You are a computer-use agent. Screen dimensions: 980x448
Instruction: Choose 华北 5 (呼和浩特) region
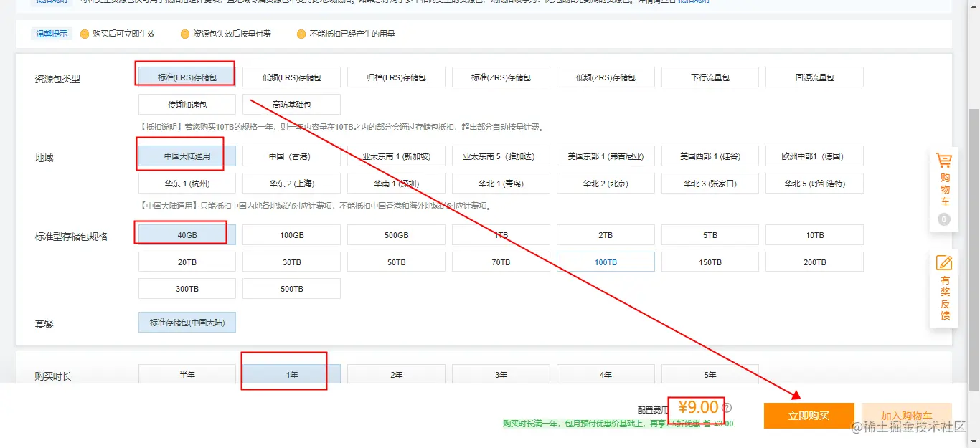pos(814,184)
